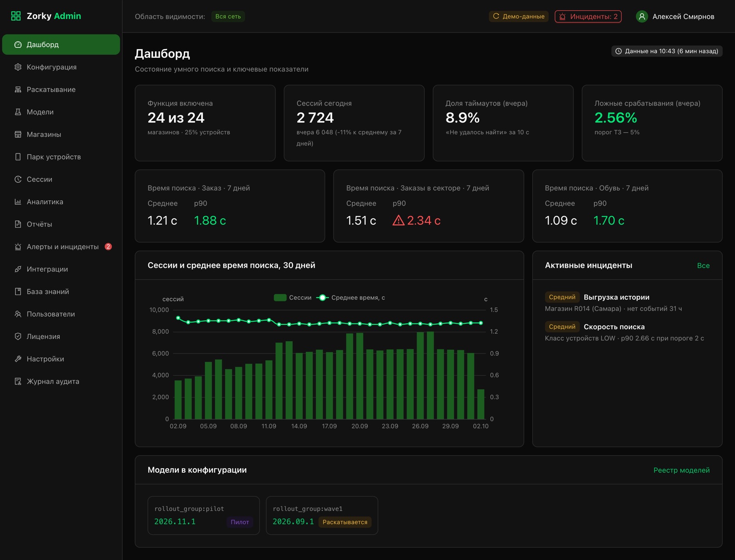
Task: Click the Раскатывание sidebar icon
Action: coord(18,90)
